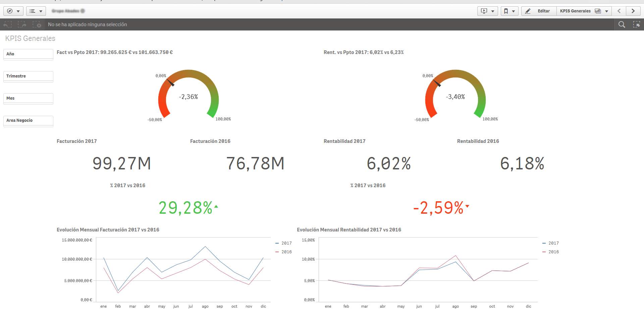The image size is (644, 315).
Task: Expand the KPIS Generales sheet selector
Action: click(x=584, y=11)
